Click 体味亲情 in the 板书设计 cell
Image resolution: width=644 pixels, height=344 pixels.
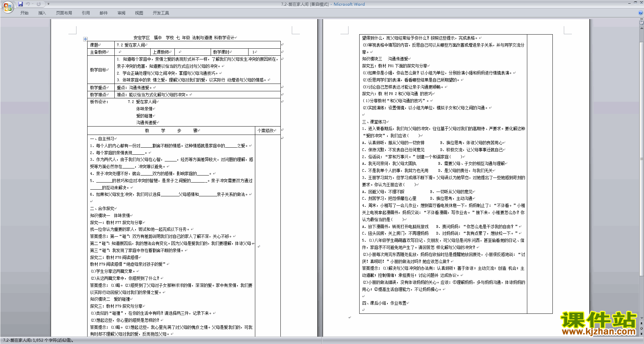coord(145,109)
